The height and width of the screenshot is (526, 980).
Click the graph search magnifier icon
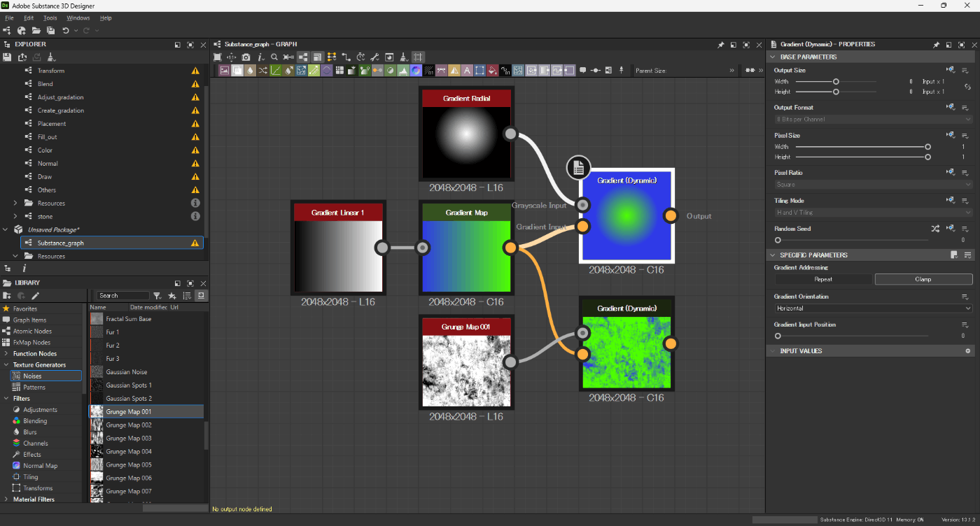click(x=274, y=57)
